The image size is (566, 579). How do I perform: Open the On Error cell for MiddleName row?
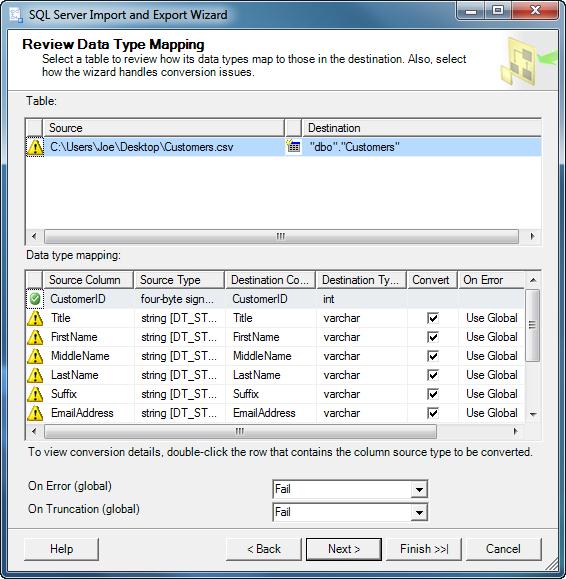(x=491, y=356)
